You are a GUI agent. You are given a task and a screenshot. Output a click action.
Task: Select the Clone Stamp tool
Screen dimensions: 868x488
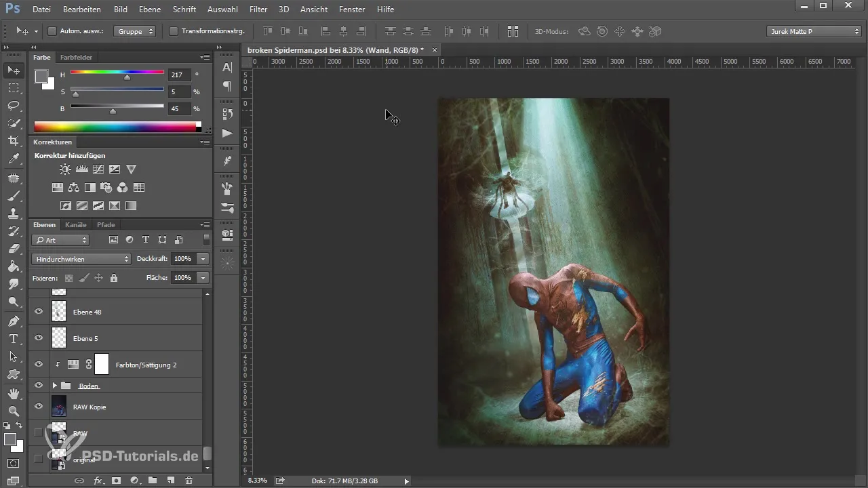[13, 213]
